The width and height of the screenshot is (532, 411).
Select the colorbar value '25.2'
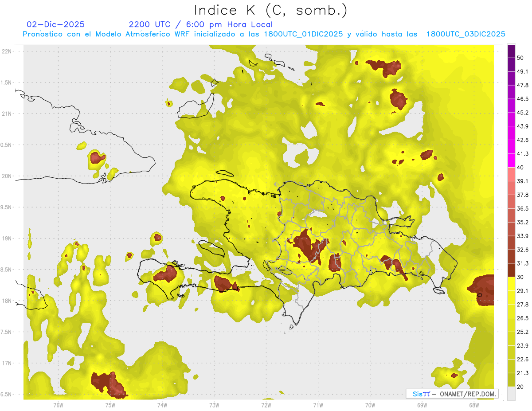(x=523, y=332)
